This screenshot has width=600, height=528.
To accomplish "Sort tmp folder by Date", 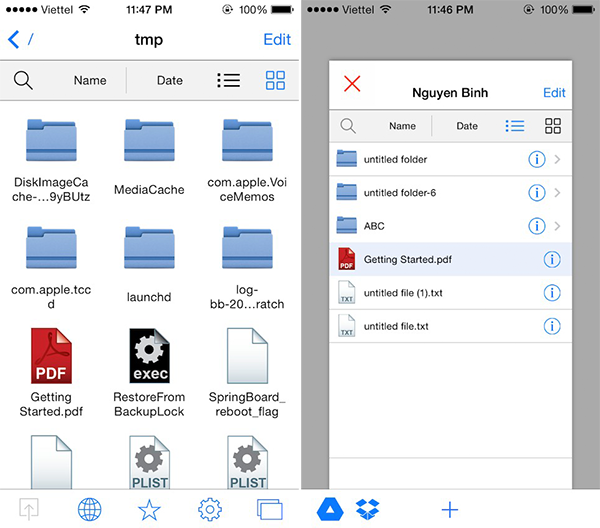I will (170, 80).
